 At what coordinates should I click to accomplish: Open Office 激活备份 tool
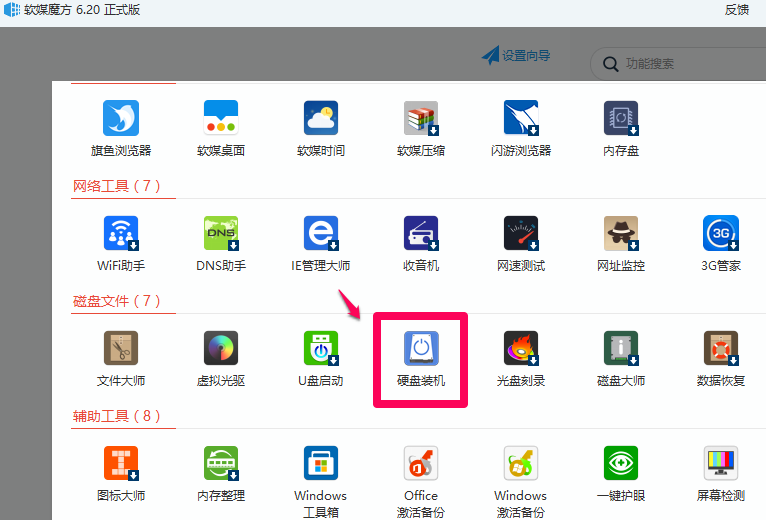421,464
